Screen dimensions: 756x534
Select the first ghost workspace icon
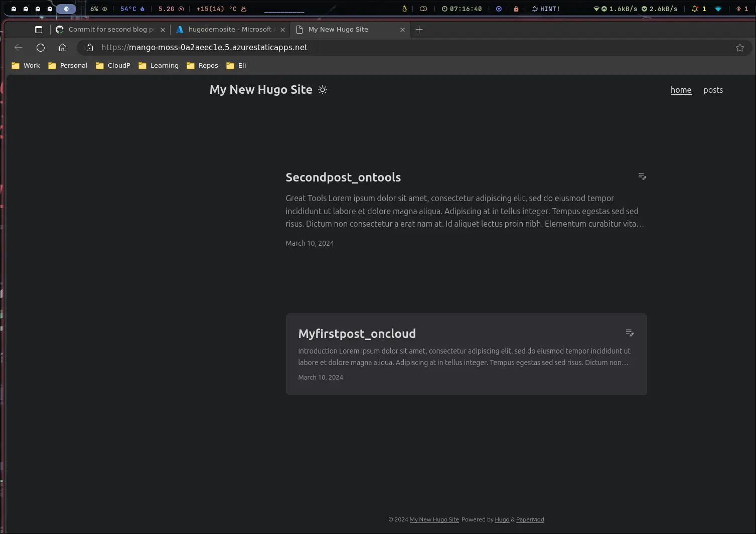pyautogui.click(x=14, y=9)
